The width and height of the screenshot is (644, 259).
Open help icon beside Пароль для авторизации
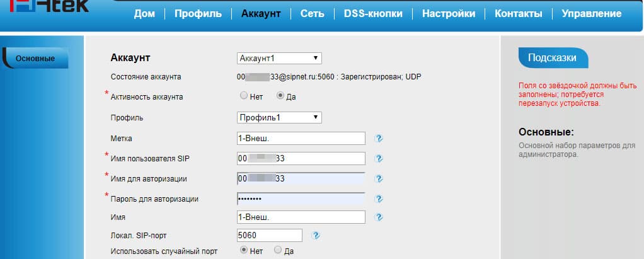pyautogui.click(x=379, y=199)
